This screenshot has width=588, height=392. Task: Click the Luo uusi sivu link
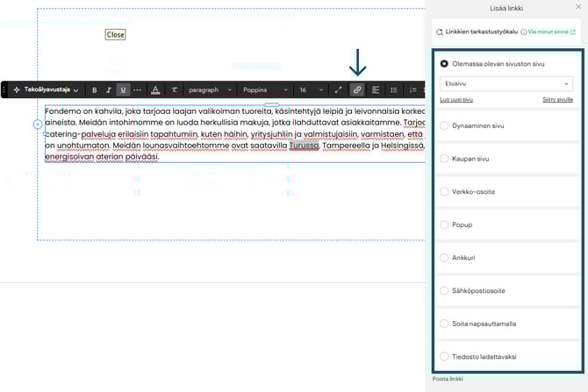(455, 100)
